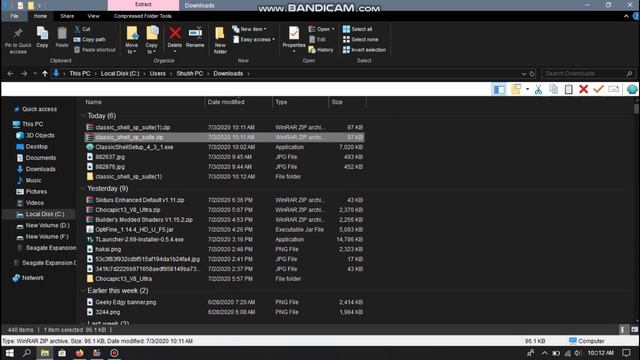Viewport: 640px width, 360px height.
Task: Click Select all
Action: [x=358, y=29]
